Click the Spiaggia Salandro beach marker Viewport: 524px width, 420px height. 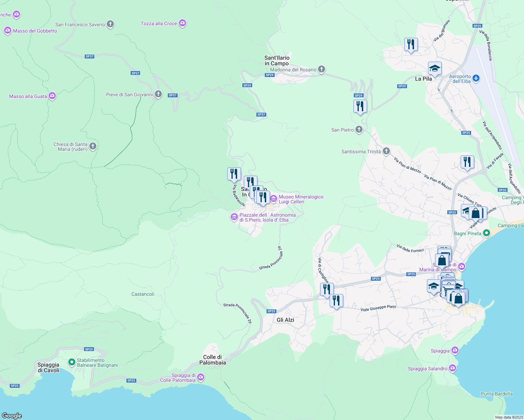click(453, 368)
